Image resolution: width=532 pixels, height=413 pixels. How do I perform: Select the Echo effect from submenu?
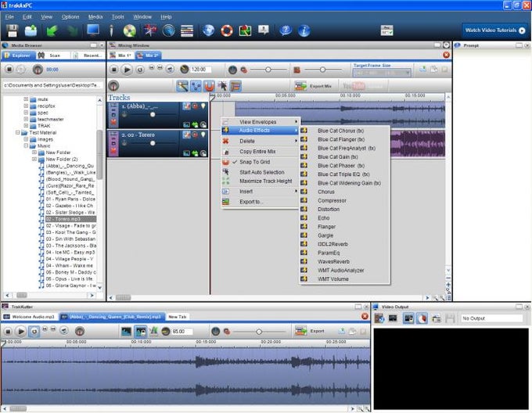tap(344, 218)
